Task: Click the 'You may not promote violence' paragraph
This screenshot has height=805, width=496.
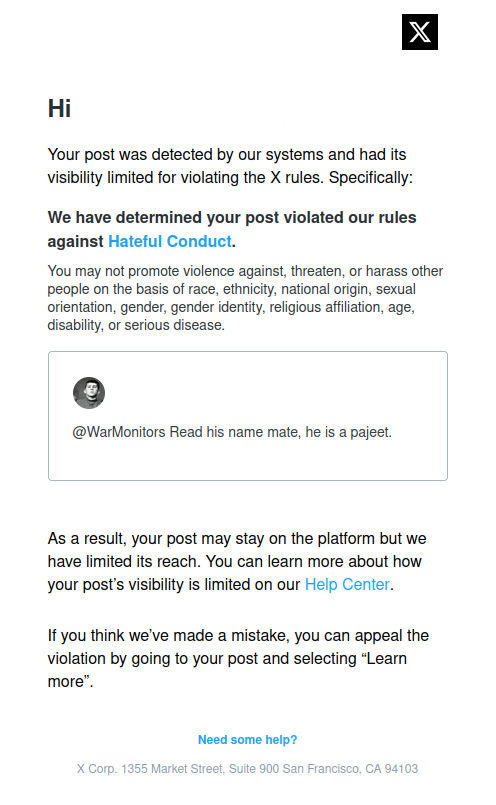Action: (x=245, y=298)
